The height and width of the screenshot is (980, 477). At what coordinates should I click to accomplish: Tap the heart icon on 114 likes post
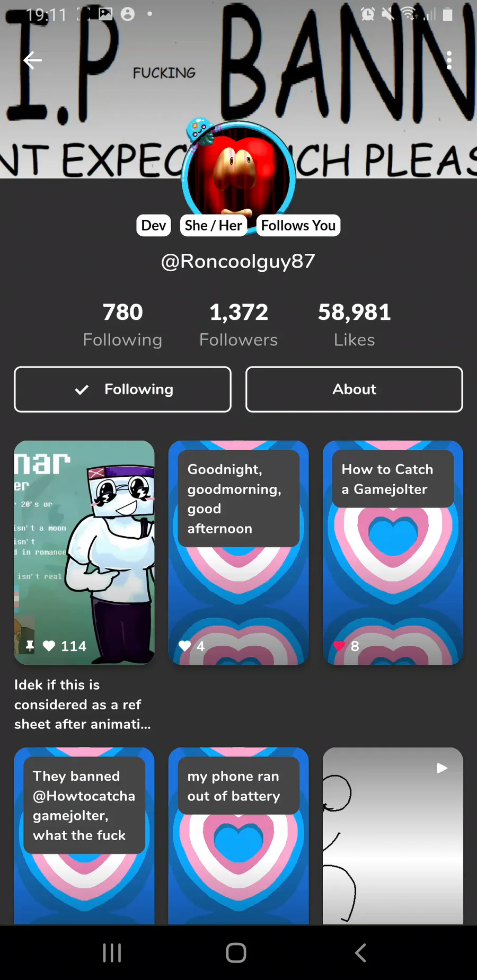pyautogui.click(x=49, y=646)
